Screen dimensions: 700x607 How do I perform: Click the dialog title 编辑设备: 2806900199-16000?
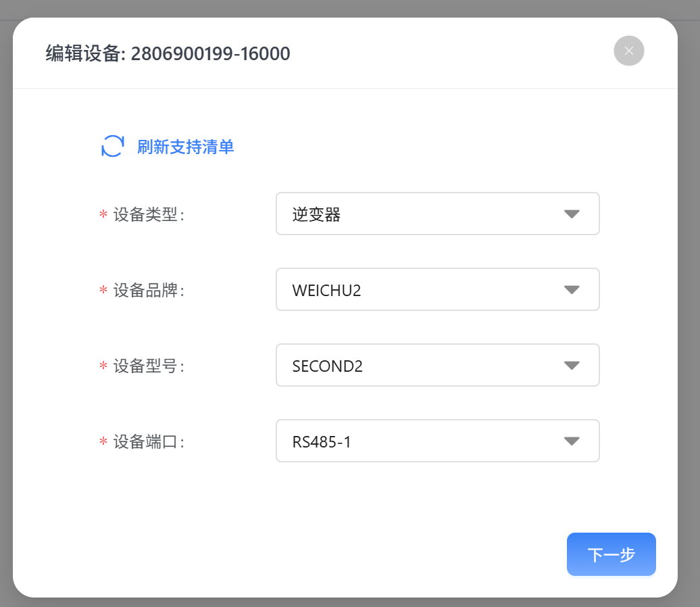point(168,53)
